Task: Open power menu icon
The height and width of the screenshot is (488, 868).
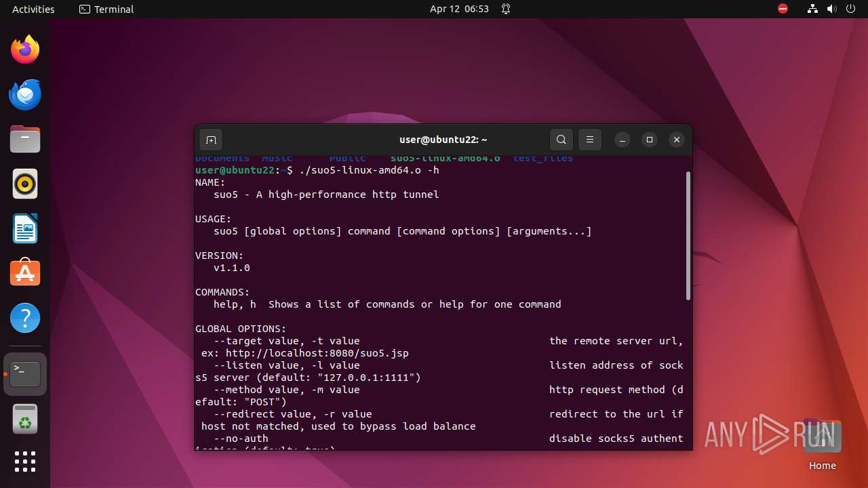Action: 851,9
